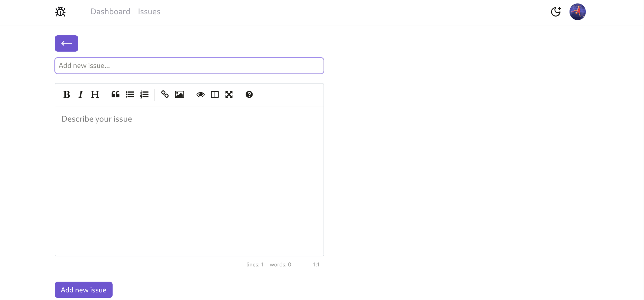Focus the Add new issue title field
The height and width of the screenshot is (300, 644).
pos(189,66)
